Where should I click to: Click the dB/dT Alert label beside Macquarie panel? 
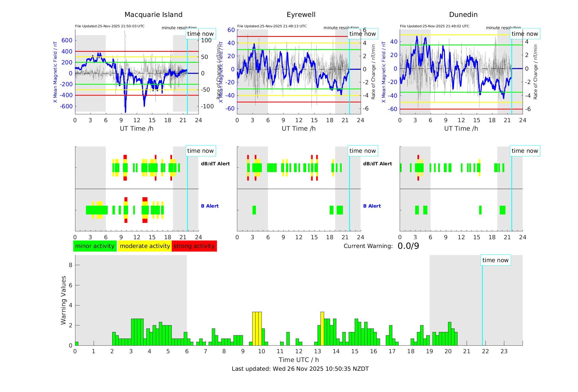tap(215, 164)
